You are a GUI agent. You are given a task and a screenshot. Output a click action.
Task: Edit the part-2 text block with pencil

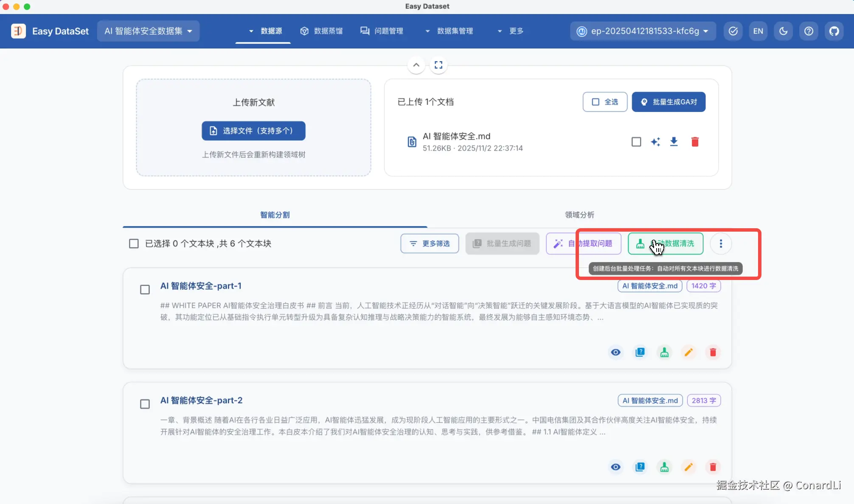point(688,467)
